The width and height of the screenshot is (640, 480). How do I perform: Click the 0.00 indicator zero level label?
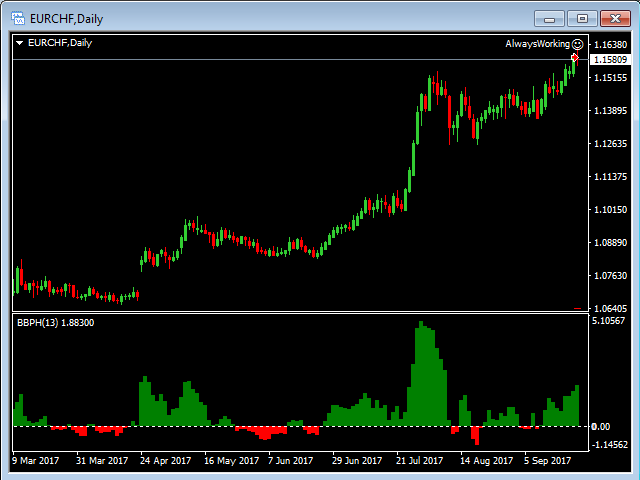(601, 427)
